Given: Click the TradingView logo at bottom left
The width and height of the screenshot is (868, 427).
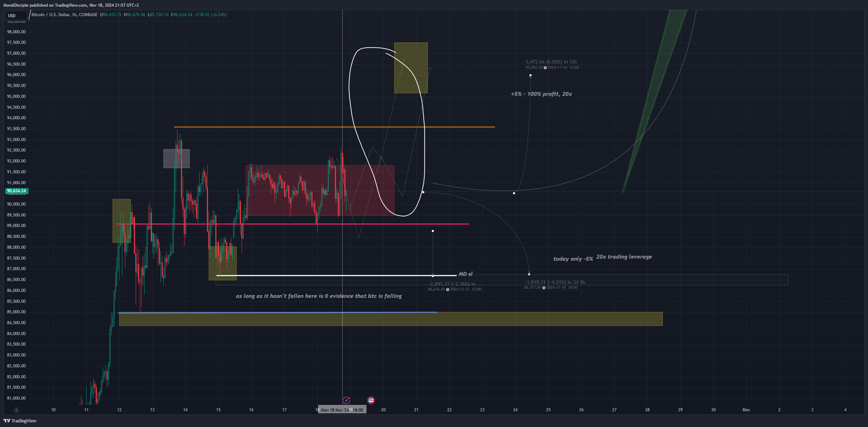Looking at the screenshot, I should point(20,421).
